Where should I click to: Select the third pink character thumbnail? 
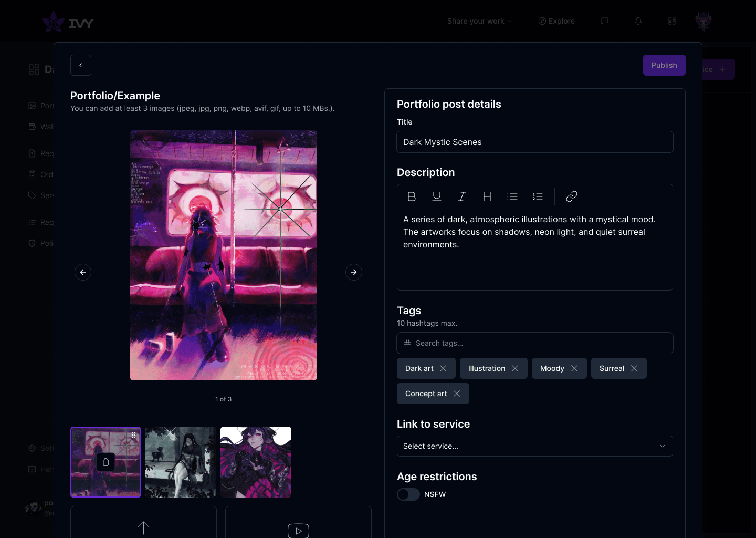[256, 462]
